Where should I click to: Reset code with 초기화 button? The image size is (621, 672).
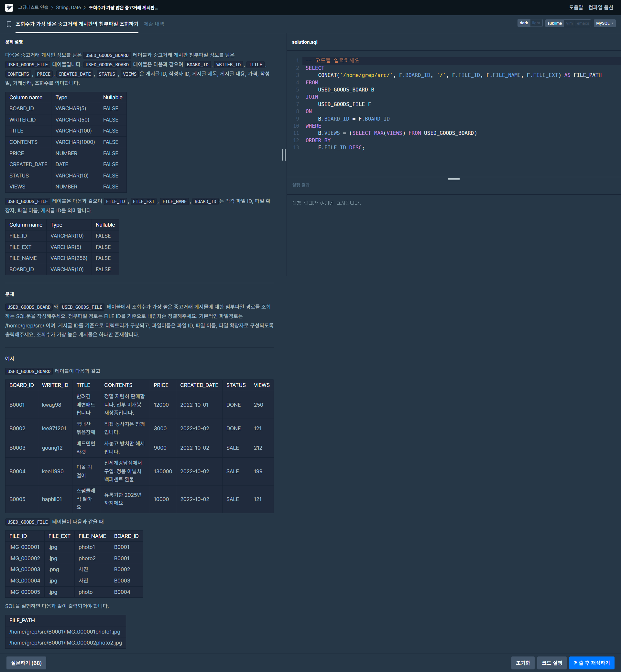[x=523, y=663]
